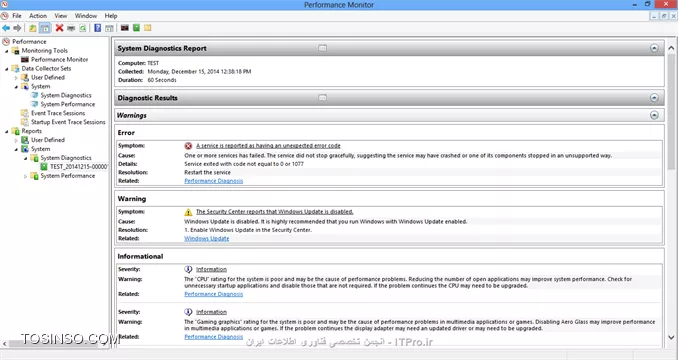Go back with the blue Back arrow
The width and height of the screenshot is (678, 360).
(6, 28)
